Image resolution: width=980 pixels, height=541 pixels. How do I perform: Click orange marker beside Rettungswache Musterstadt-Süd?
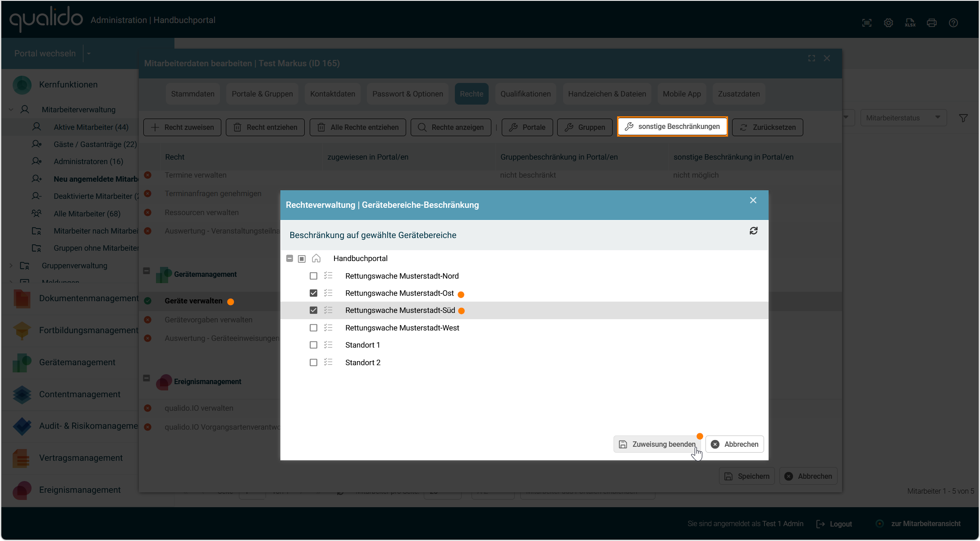click(x=461, y=311)
